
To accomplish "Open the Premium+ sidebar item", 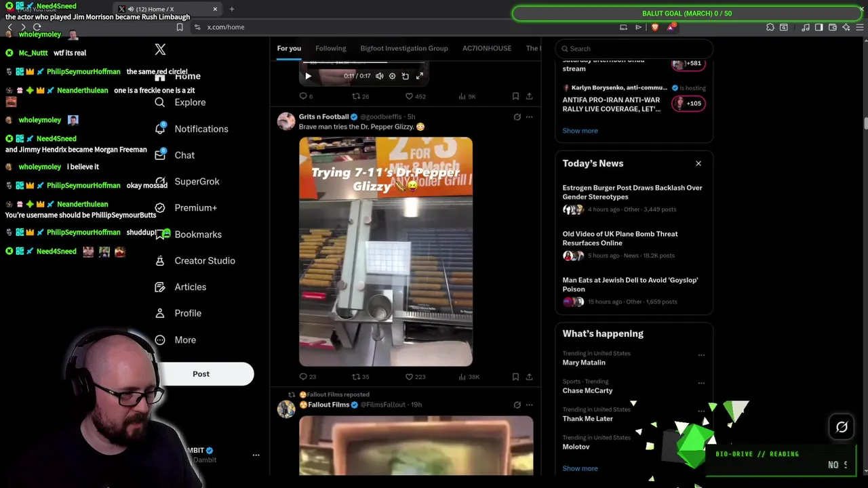I will coord(186,208).
